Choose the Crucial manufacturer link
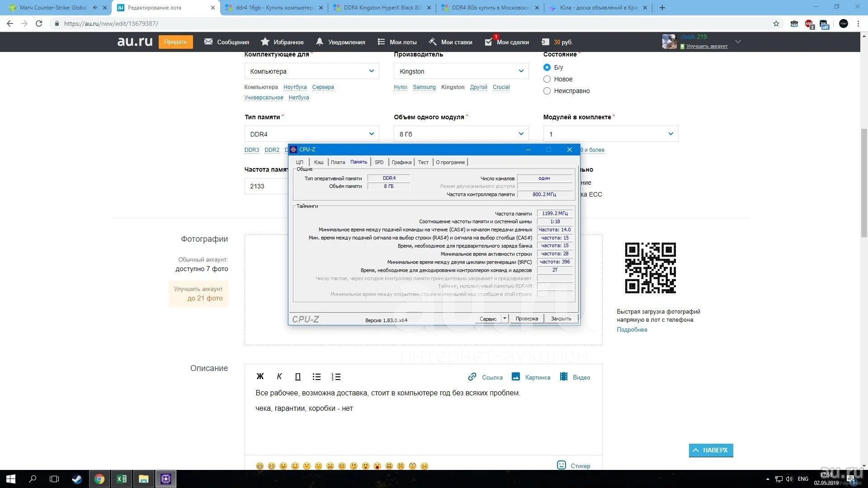This screenshot has height=488, width=868. click(x=501, y=87)
